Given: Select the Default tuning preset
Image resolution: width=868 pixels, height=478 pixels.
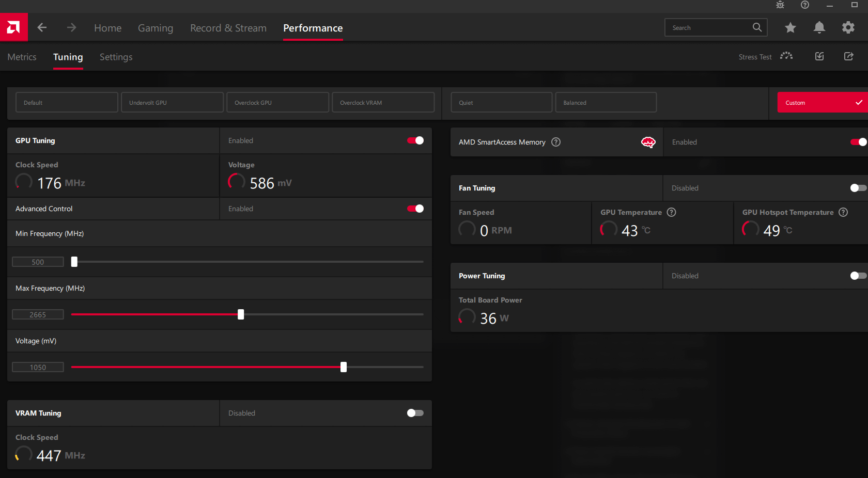Looking at the screenshot, I should click(x=67, y=102).
